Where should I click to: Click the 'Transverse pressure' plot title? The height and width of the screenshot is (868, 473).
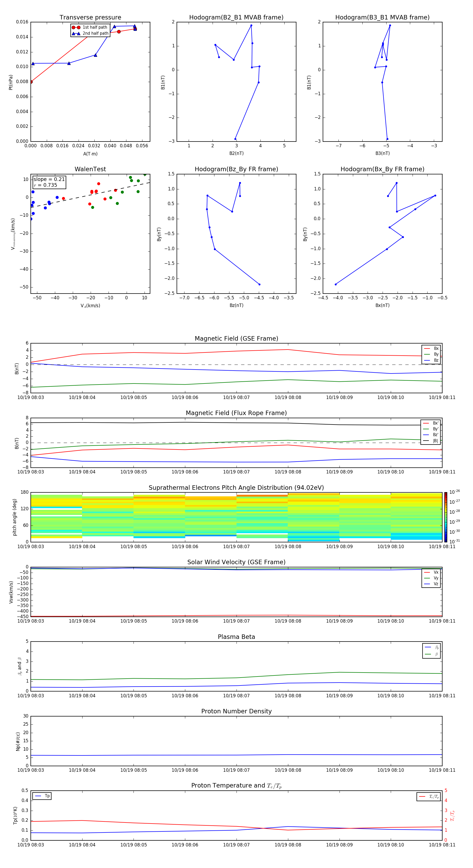[x=90, y=17]
